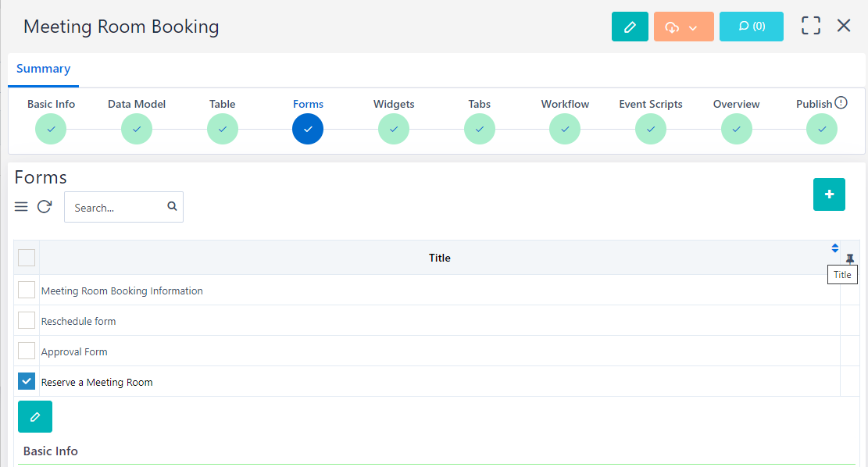The width and height of the screenshot is (868, 467).
Task: Check the Meeting Room Booking Information row
Action: pyautogui.click(x=27, y=291)
